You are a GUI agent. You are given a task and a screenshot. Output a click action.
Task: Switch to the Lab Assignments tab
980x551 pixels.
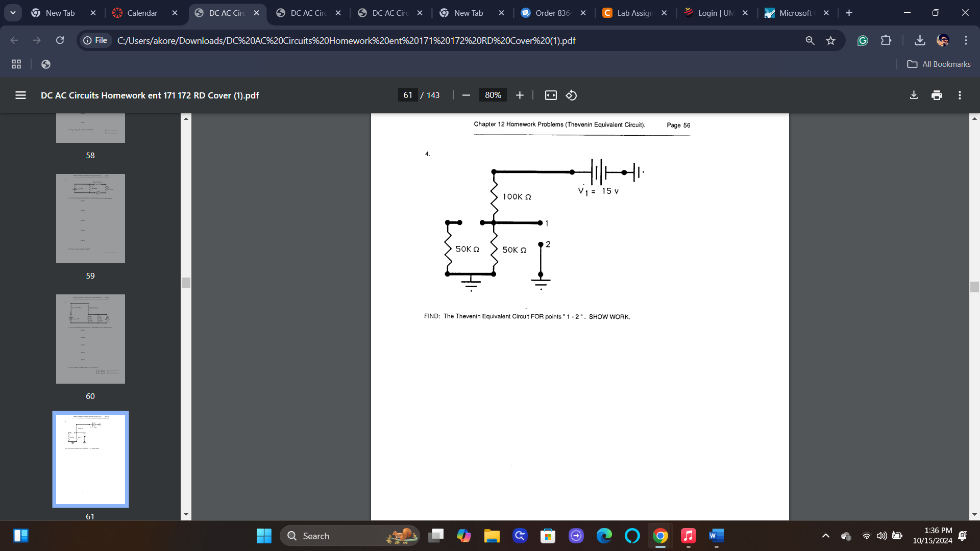(x=633, y=13)
